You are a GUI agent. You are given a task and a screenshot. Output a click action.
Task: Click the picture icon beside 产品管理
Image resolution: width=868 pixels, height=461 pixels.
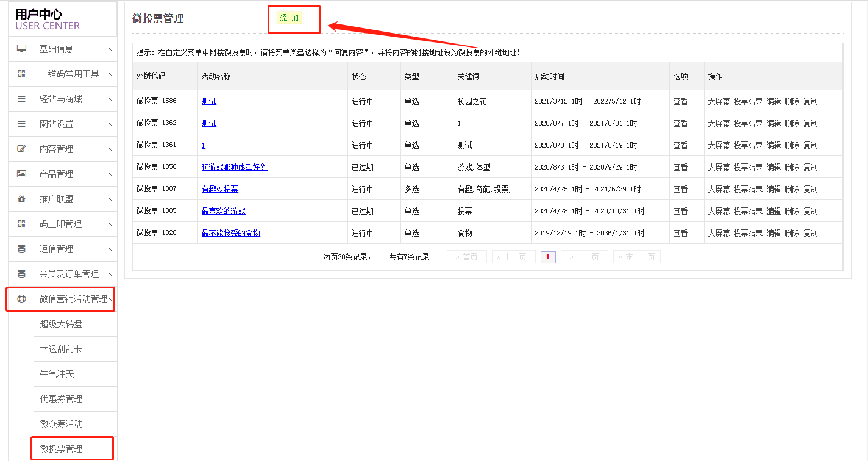21,174
